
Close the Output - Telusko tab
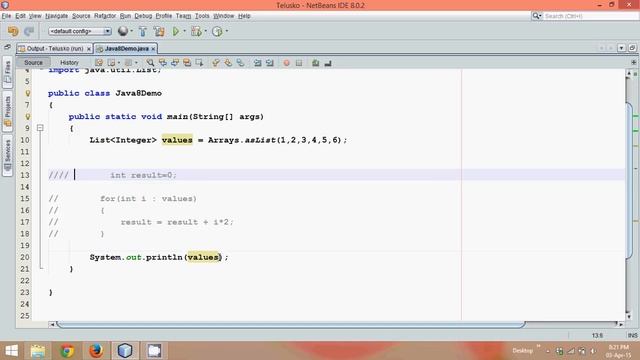(89, 49)
